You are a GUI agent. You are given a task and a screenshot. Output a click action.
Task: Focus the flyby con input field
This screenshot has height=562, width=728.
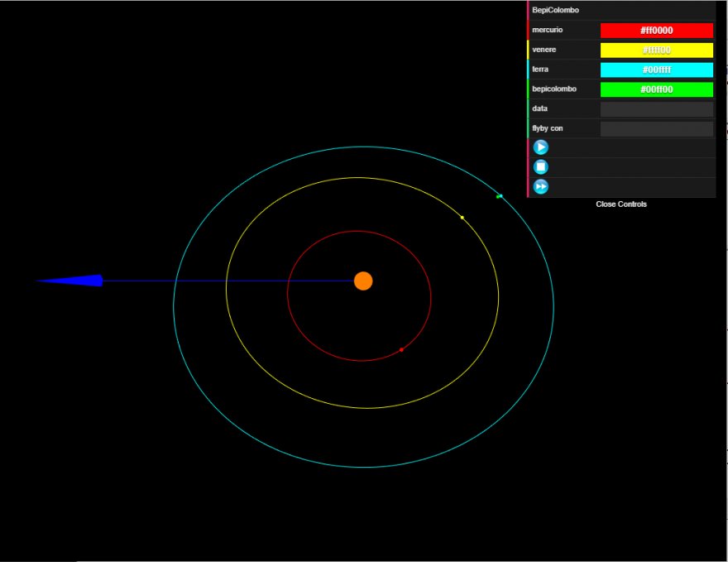(656, 129)
